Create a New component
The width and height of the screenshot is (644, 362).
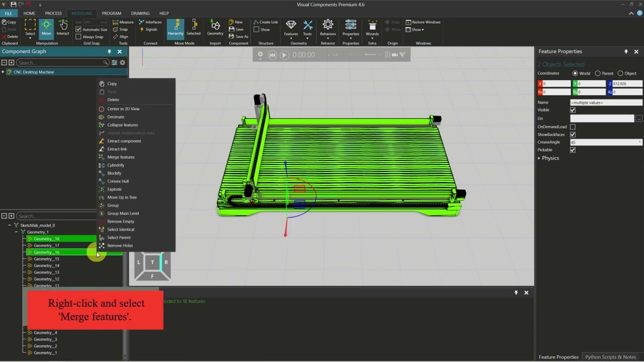[235, 22]
